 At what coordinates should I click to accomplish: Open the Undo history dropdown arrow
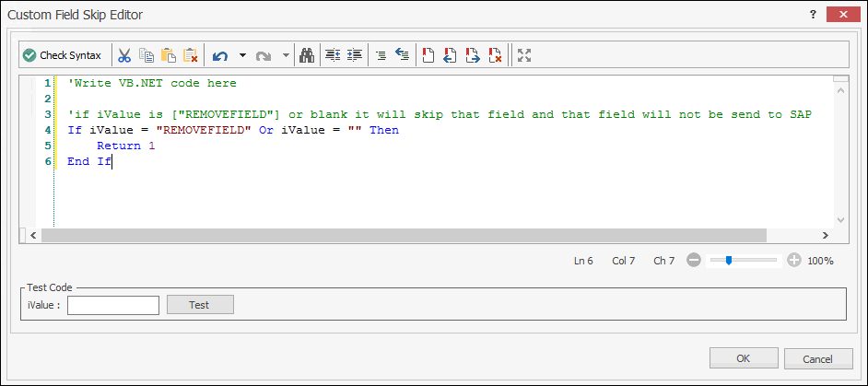[242, 55]
